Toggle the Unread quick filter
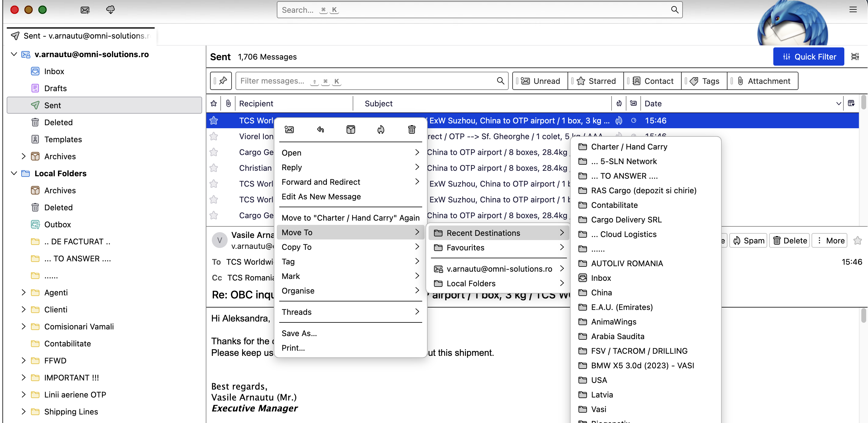This screenshot has height=423, width=868. (x=540, y=81)
